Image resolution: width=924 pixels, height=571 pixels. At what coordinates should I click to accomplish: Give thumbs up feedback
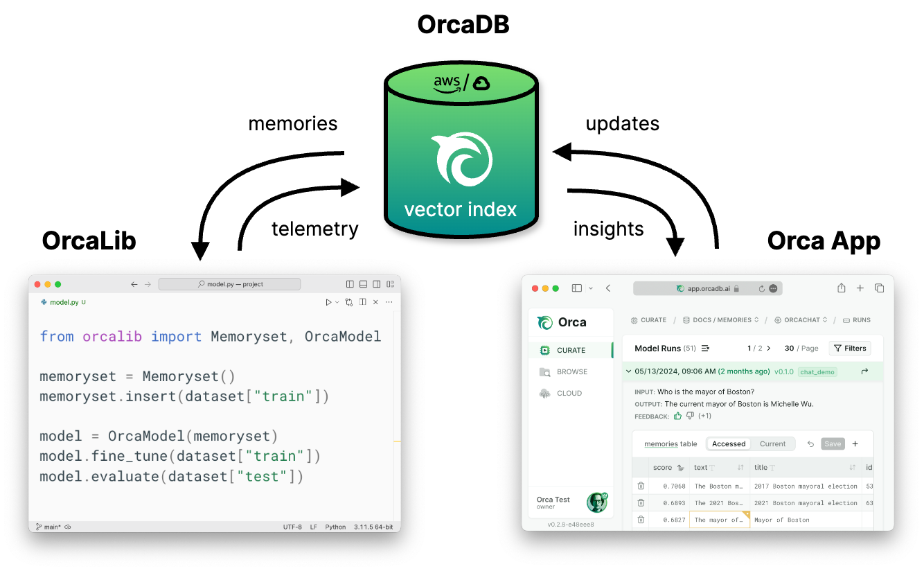pos(678,416)
